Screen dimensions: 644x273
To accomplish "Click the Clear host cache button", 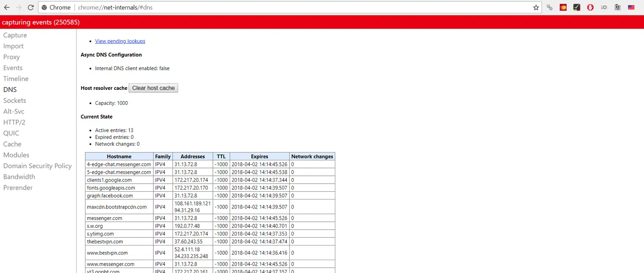I will [153, 88].
